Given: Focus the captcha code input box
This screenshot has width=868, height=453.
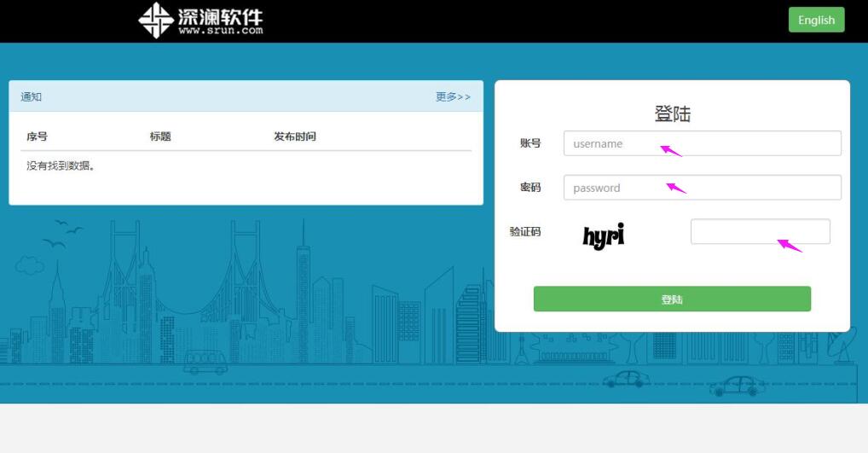Looking at the screenshot, I should [x=760, y=231].
